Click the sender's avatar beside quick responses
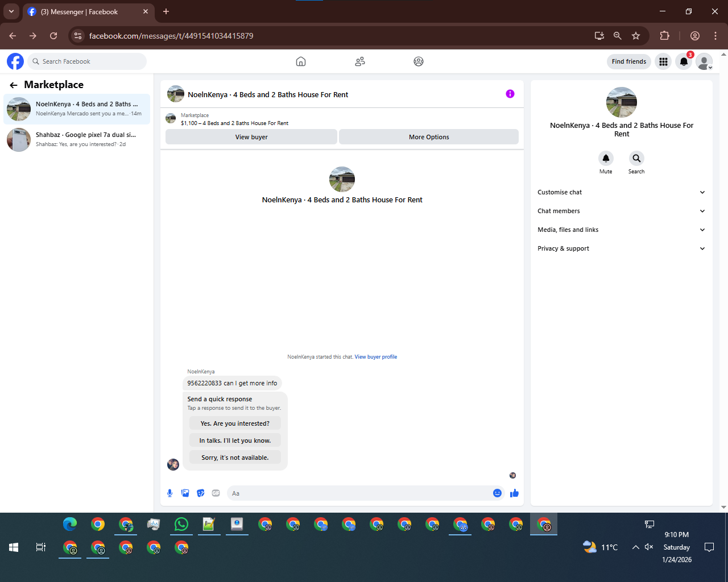 173,464
